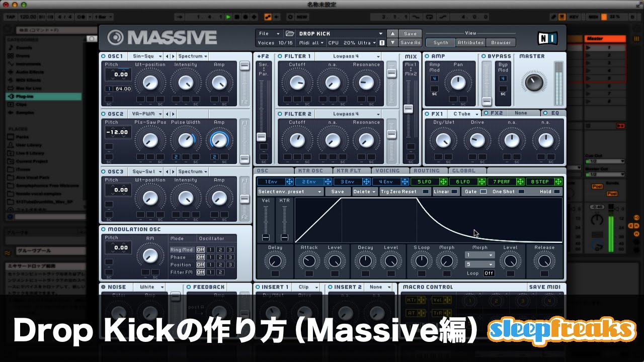Click the KTr macro cross icon

tap(421, 300)
